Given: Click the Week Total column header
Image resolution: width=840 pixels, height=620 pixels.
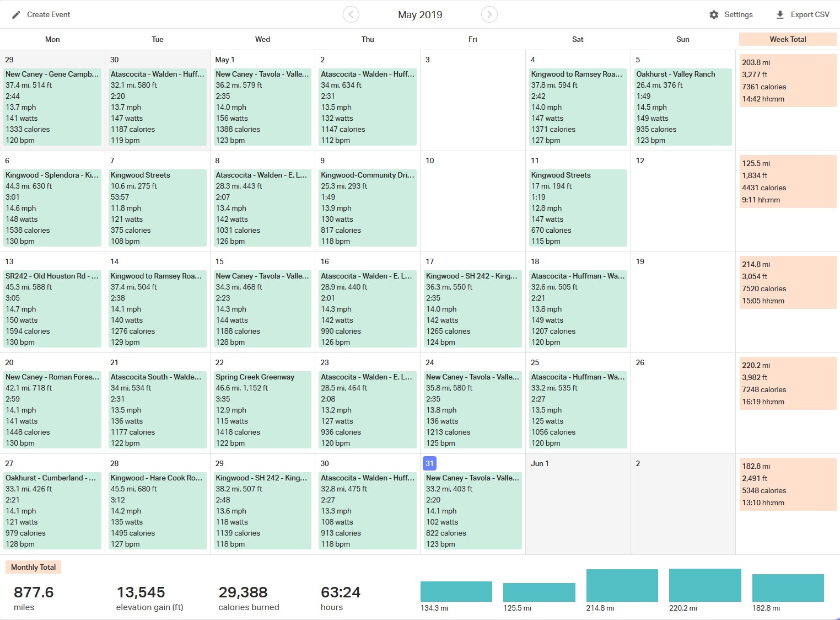Looking at the screenshot, I should point(788,39).
